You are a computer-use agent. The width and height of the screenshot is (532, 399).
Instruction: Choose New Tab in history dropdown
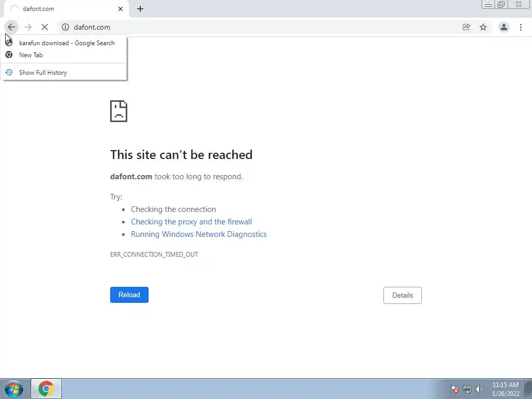[63, 55]
